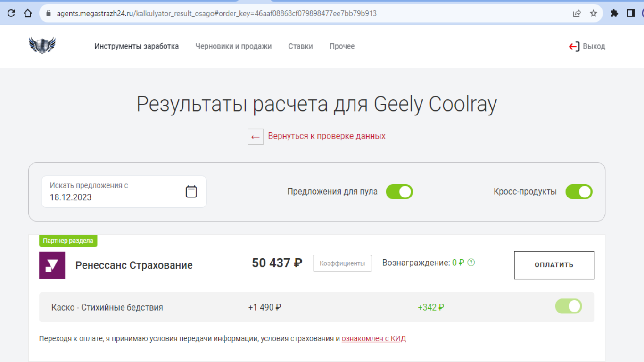Open Черновики и продажи menu
644x362 pixels.
(233, 46)
